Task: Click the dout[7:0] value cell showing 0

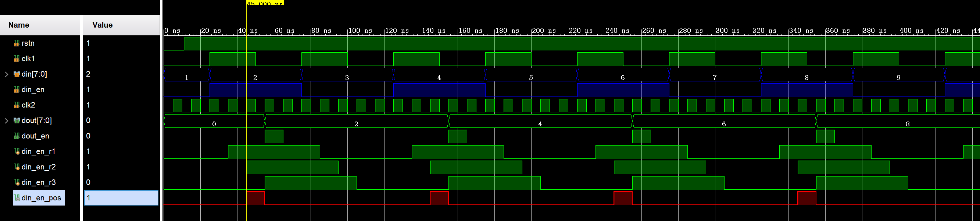Action: click(121, 120)
